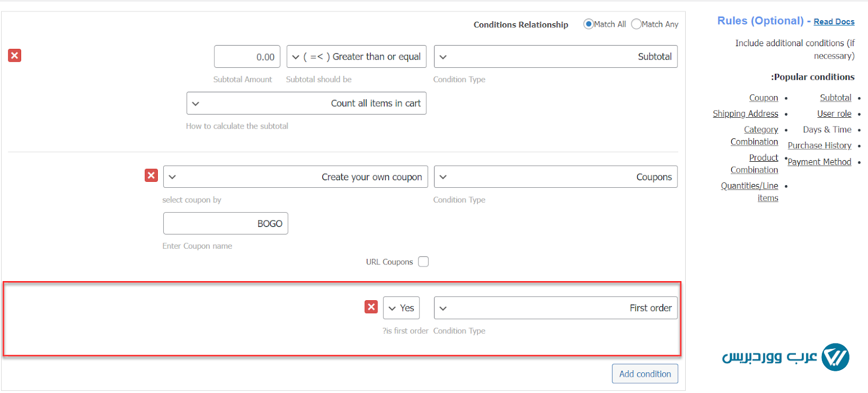
Task: Remove the Subtotal condition with red X
Action: [x=15, y=55]
